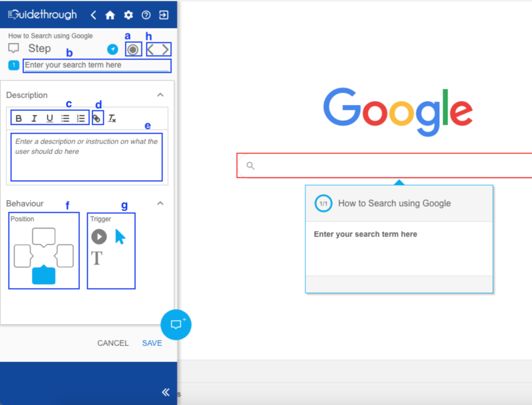532x405 pixels.
Task: Click the Google logo
Action: (398, 112)
